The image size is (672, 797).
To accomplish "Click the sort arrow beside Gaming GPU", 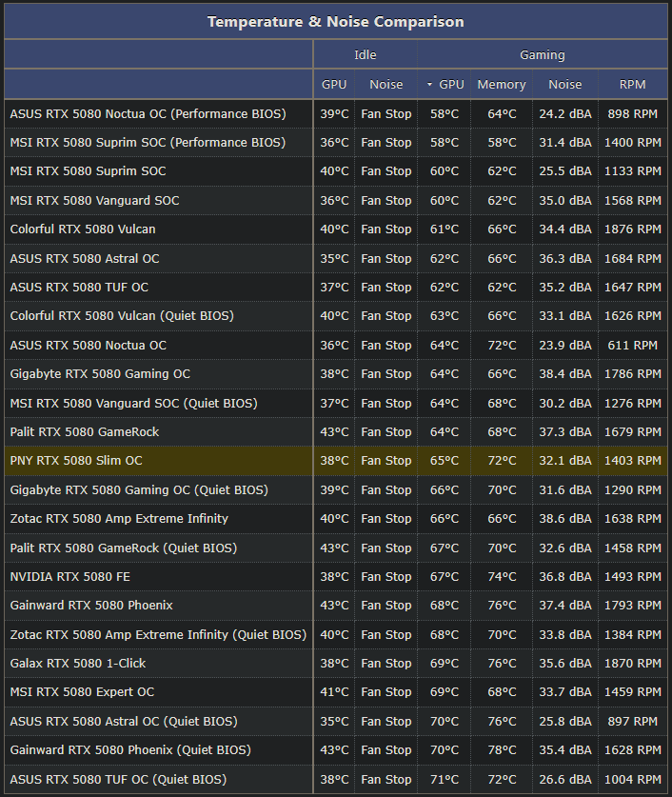I will coord(429,85).
